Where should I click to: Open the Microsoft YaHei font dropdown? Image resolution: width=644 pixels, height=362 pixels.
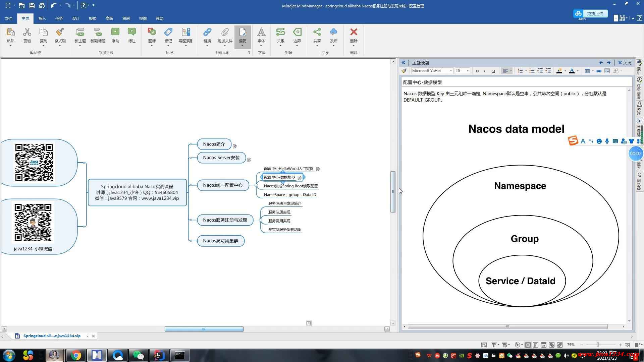pos(451,71)
